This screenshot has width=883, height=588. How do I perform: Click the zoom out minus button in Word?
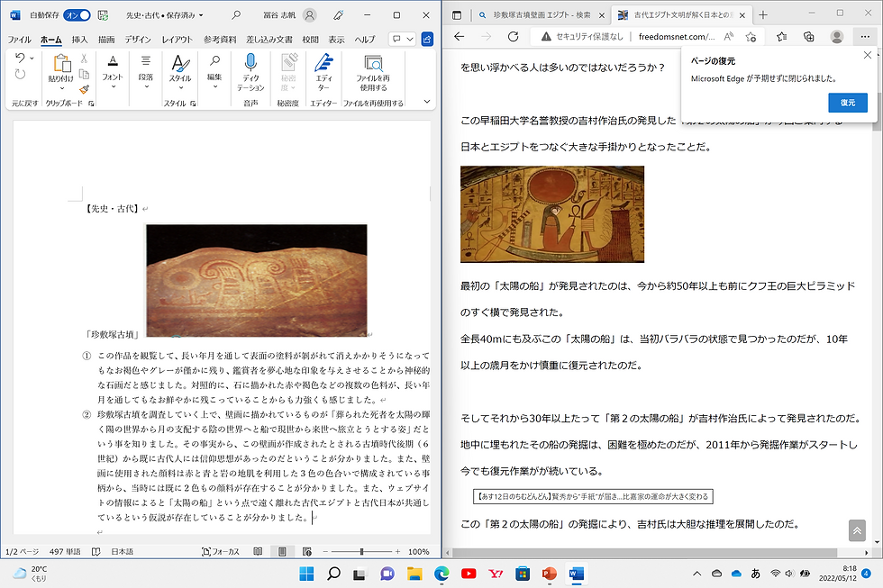tap(325, 551)
